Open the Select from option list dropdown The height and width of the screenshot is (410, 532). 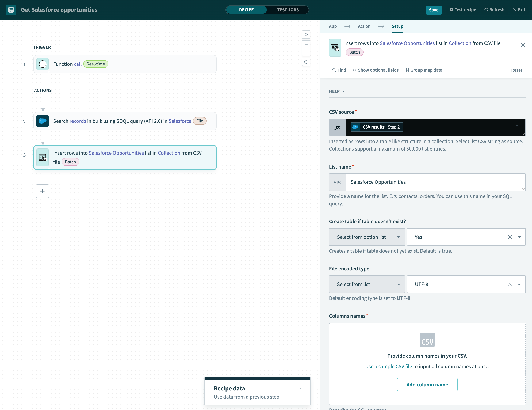(367, 237)
